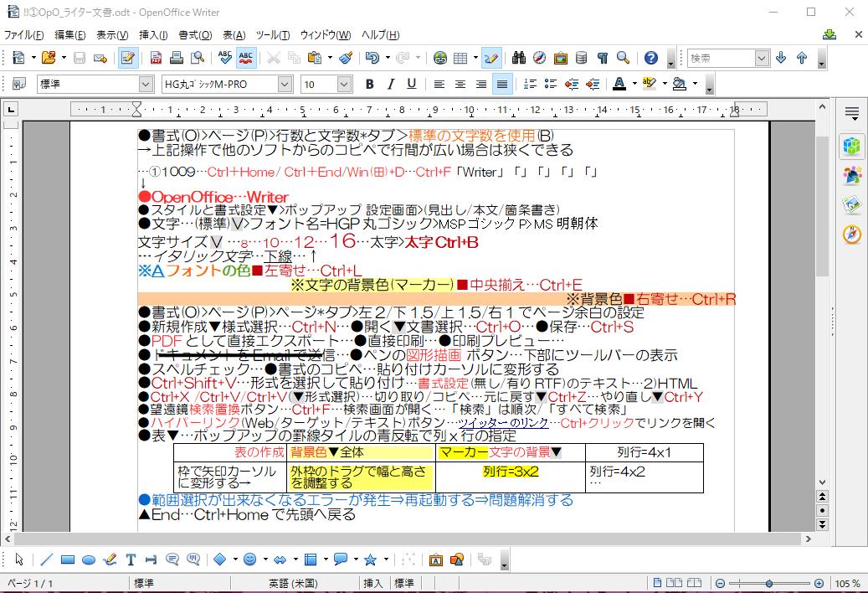This screenshot has height=593, width=868.
Task: Click the New document icon
Action: (18, 58)
